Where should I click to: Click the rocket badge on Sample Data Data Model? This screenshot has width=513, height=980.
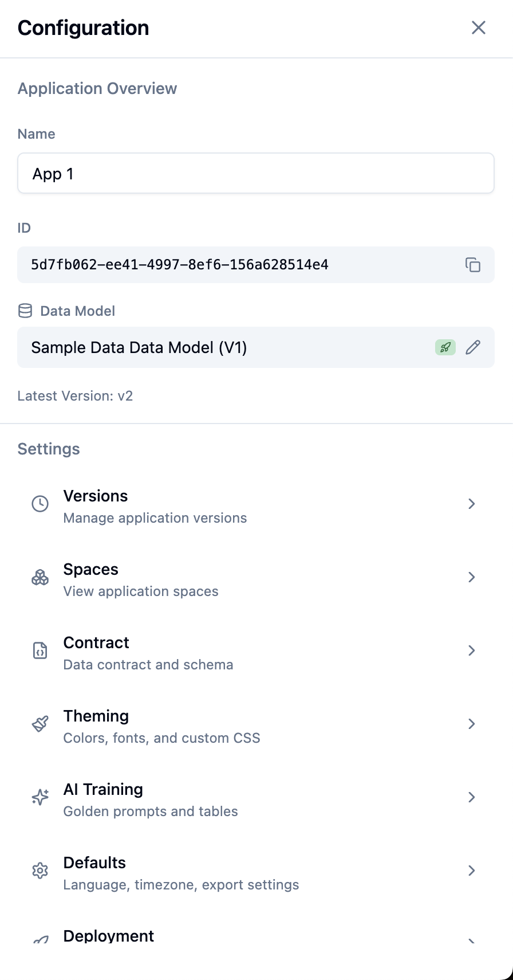(x=445, y=347)
